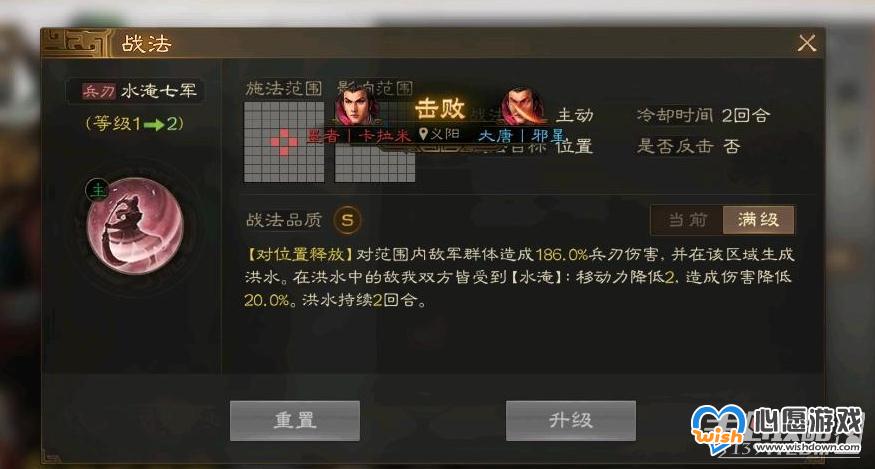875x469 pixels.
Task: Click the green 主 badge on skill icon
Action: 97,190
